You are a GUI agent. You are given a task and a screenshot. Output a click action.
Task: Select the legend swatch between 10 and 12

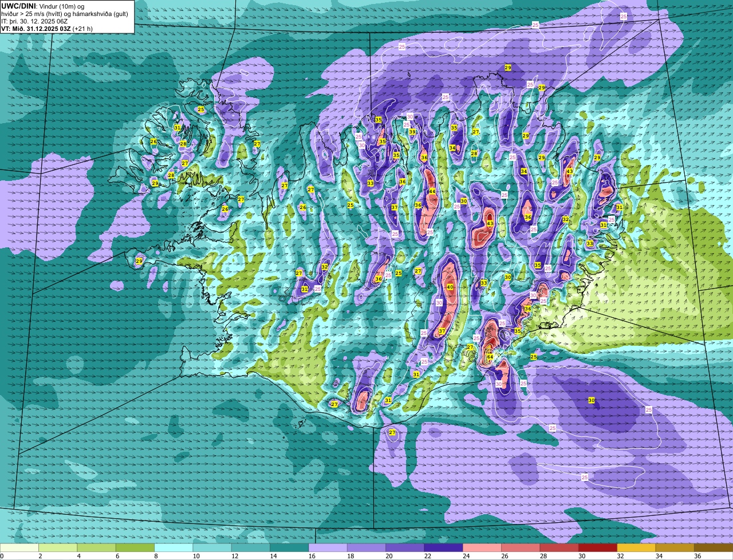(x=212, y=548)
